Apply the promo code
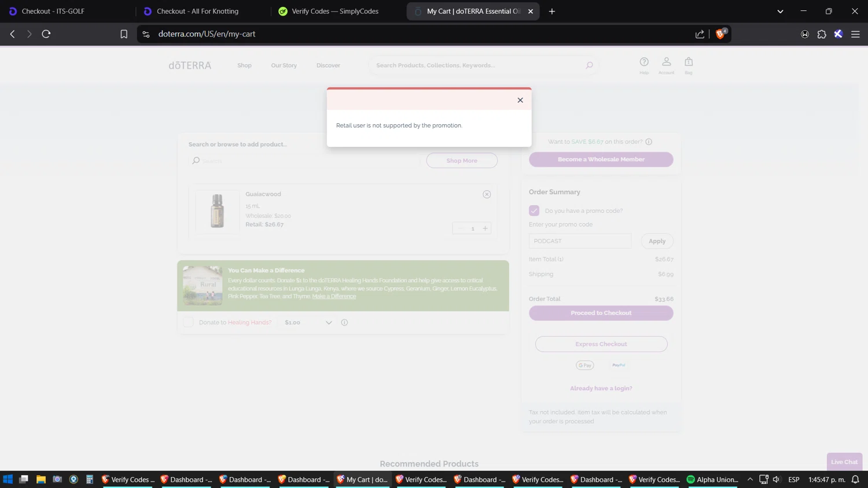The height and width of the screenshot is (488, 868). point(657,241)
